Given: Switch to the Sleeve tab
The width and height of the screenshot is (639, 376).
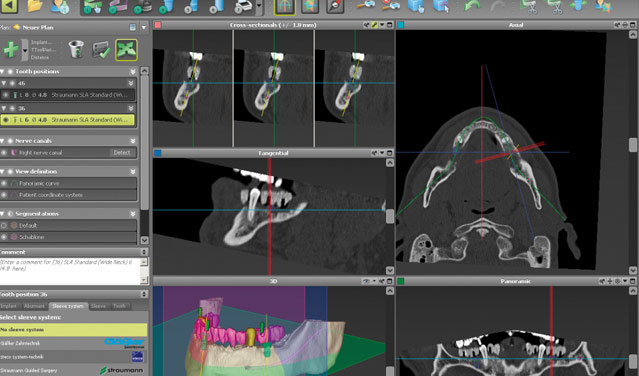Looking at the screenshot, I should 98,306.
